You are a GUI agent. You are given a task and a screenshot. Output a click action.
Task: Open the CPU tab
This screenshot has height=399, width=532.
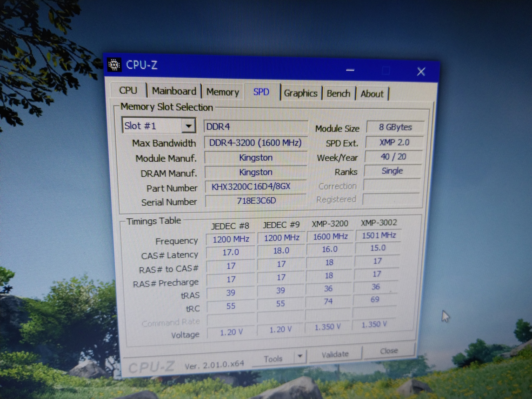tap(128, 90)
